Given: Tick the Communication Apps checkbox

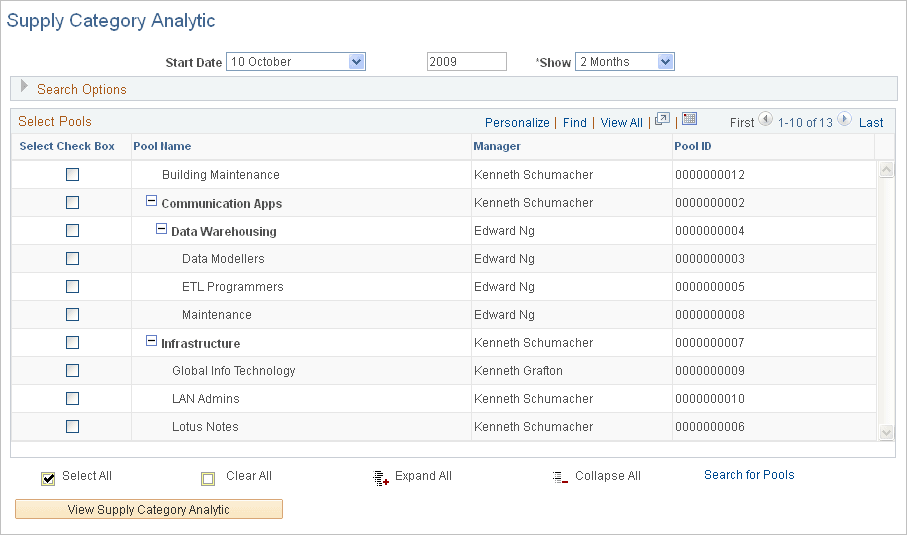Looking at the screenshot, I should coord(72,202).
